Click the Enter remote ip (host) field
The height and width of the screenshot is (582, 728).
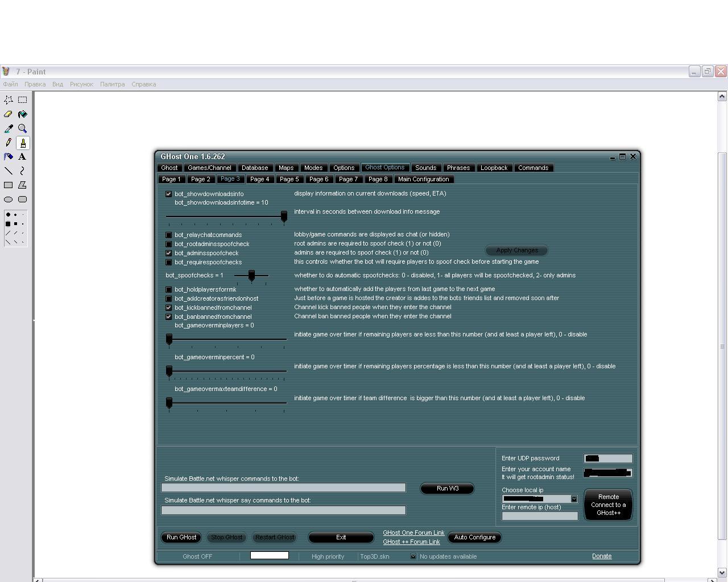[540, 516]
